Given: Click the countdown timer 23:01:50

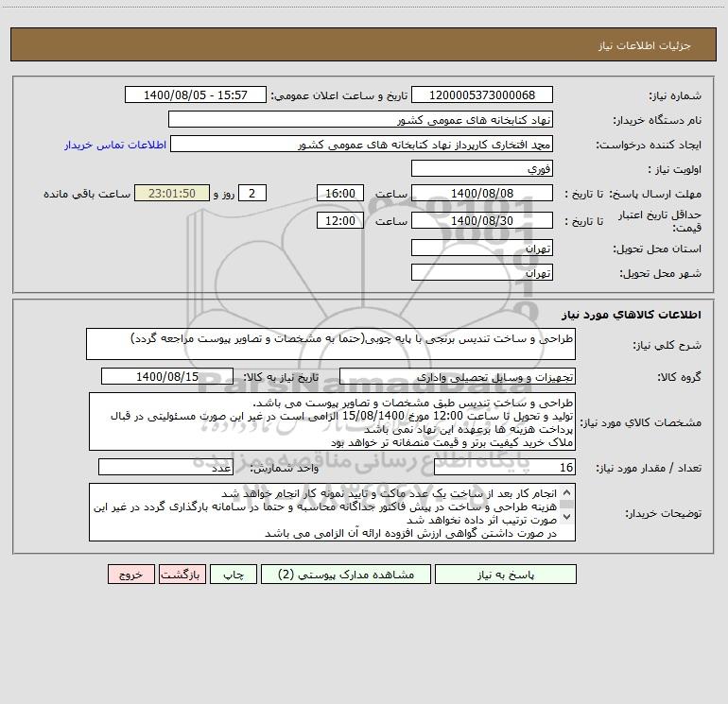Looking at the screenshot, I should tap(172, 193).
